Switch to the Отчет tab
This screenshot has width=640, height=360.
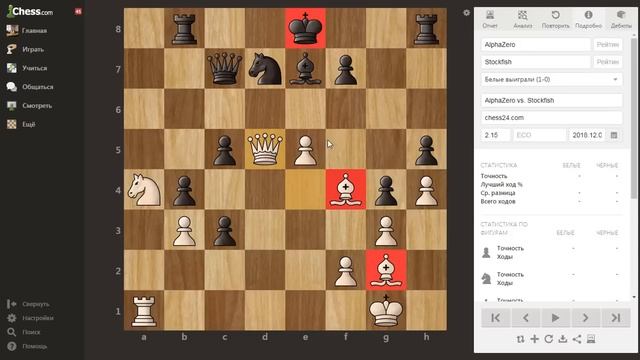[490, 19]
